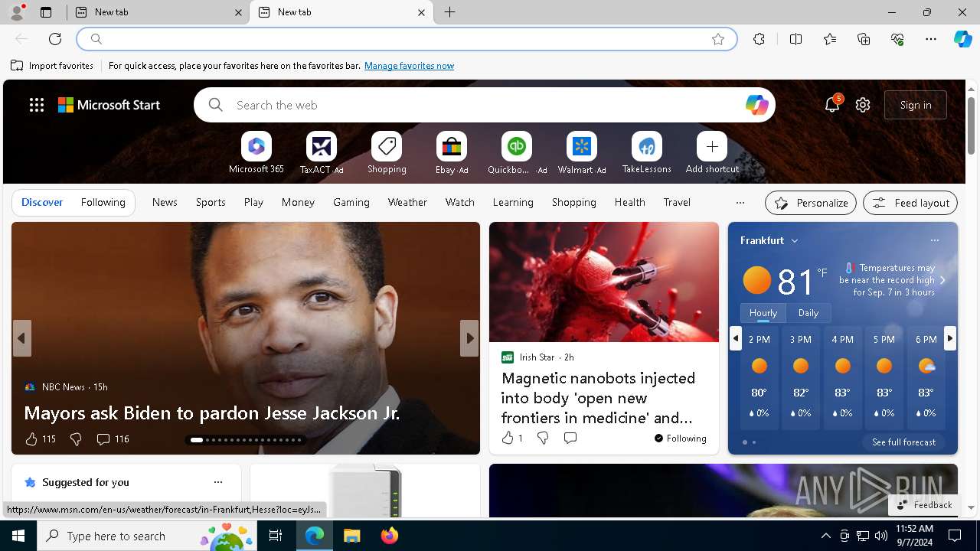Click the Sign in button
Viewport: 980px width, 551px height.
pyautogui.click(x=916, y=105)
